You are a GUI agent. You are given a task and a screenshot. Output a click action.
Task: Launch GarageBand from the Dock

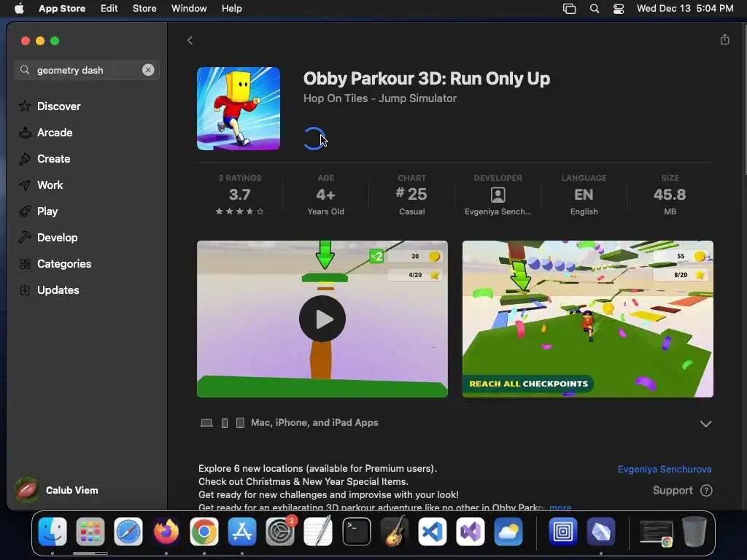click(x=395, y=532)
